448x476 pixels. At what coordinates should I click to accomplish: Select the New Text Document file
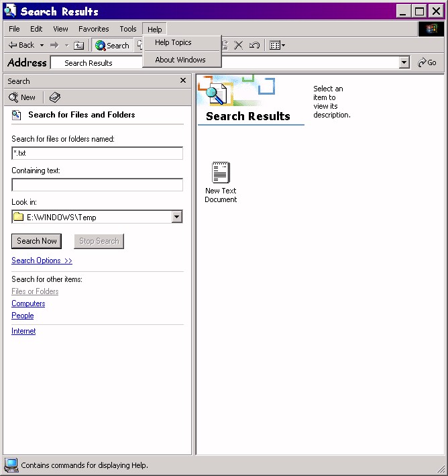[x=221, y=182]
